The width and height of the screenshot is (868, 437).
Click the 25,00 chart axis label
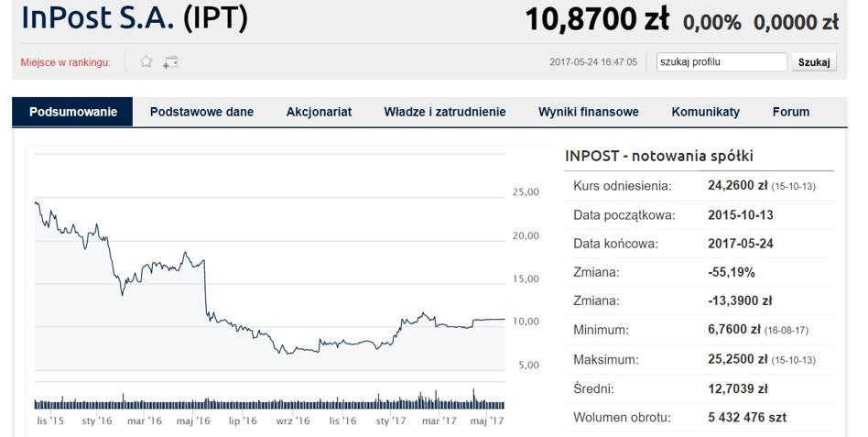[526, 192]
